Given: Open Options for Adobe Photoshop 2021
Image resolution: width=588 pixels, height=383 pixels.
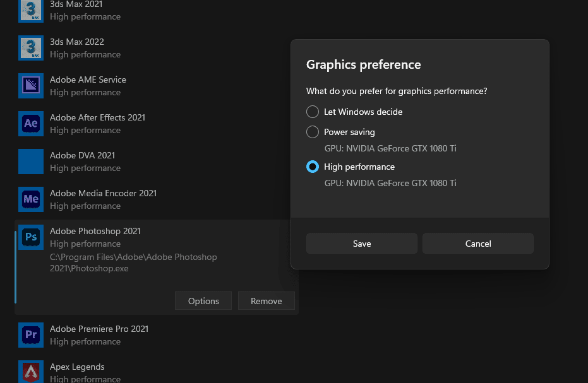Looking at the screenshot, I should [203, 301].
